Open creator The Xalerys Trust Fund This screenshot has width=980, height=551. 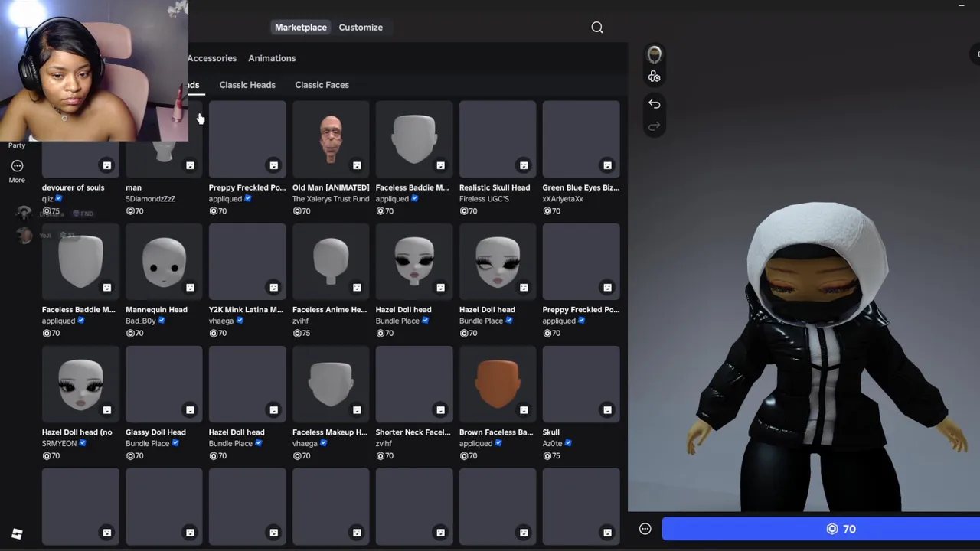331,199
